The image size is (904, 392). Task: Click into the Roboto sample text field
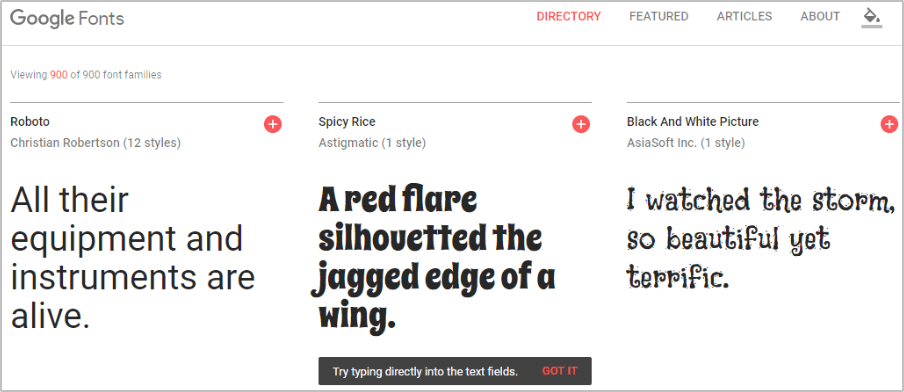click(133, 258)
